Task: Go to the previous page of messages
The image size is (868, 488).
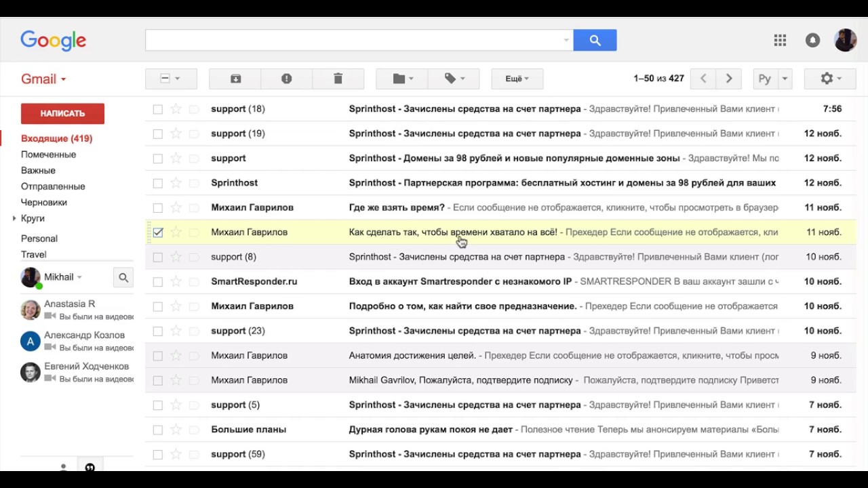Action: click(703, 79)
